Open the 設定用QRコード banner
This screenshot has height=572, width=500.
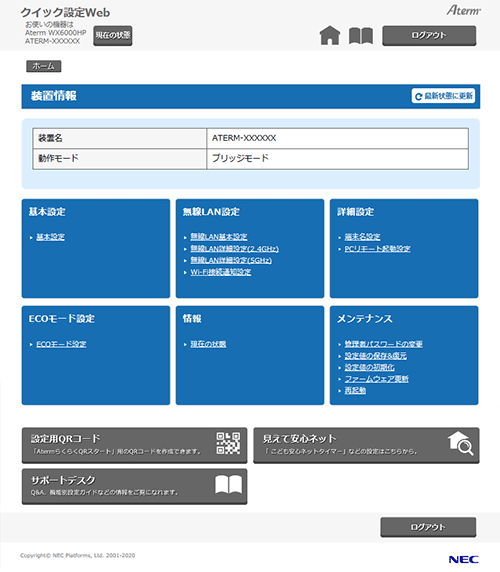[x=135, y=445]
